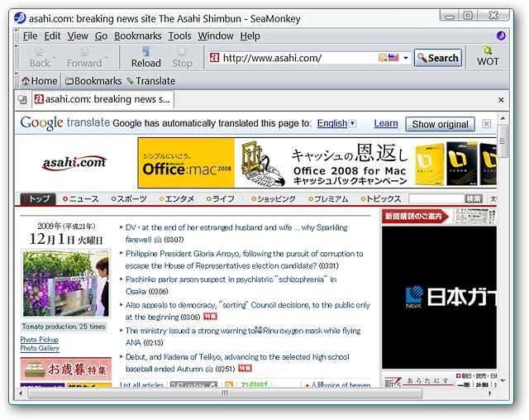Open the View menu
This screenshot has width=529, height=420.
tap(78, 36)
